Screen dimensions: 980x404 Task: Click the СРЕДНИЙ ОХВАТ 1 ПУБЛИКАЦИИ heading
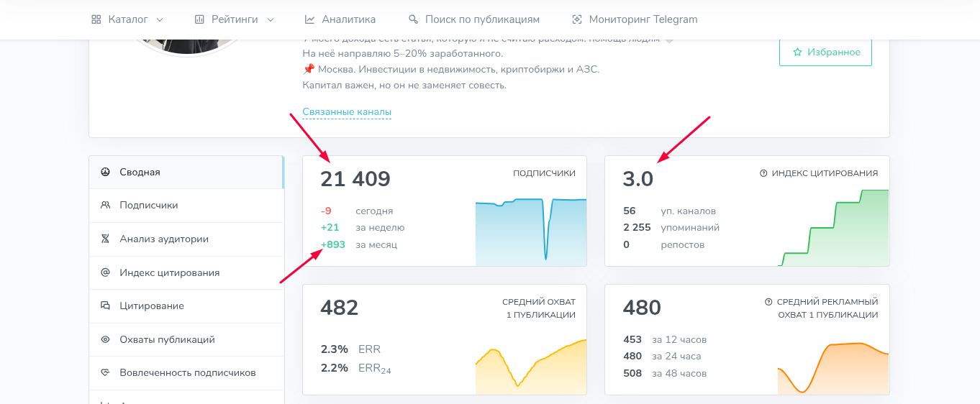[x=539, y=308]
